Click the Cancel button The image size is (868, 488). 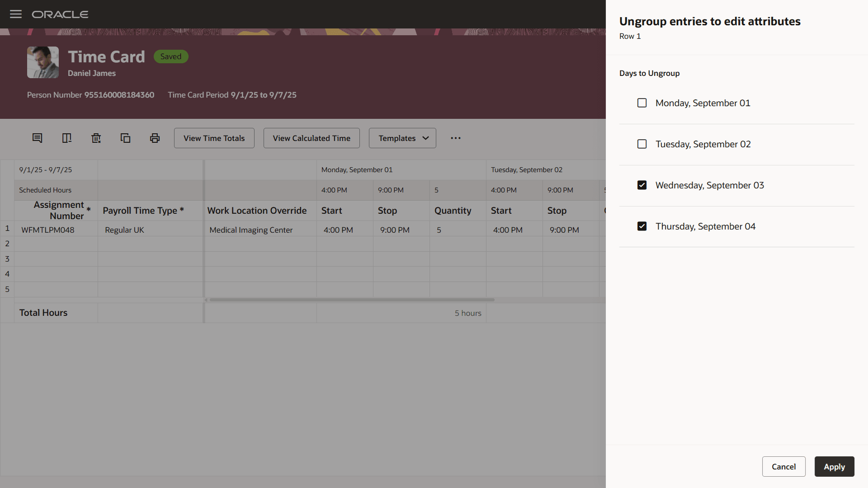pyautogui.click(x=783, y=467)
